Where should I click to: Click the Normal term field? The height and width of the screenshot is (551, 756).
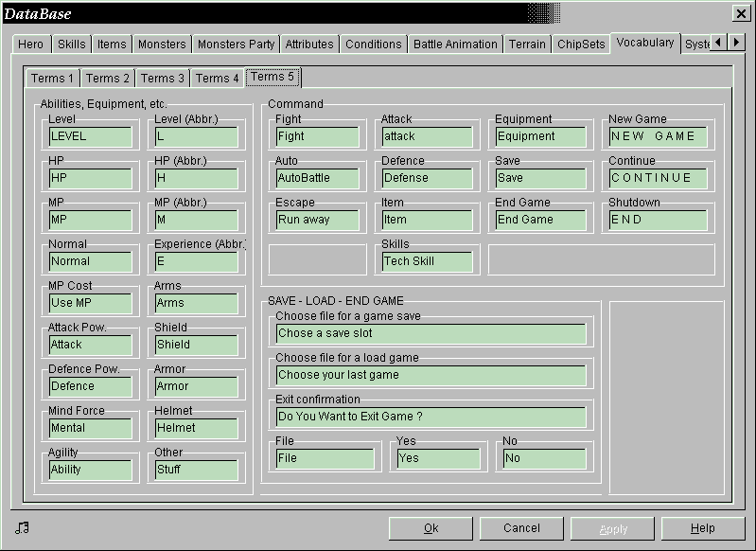tap(90, 261)
